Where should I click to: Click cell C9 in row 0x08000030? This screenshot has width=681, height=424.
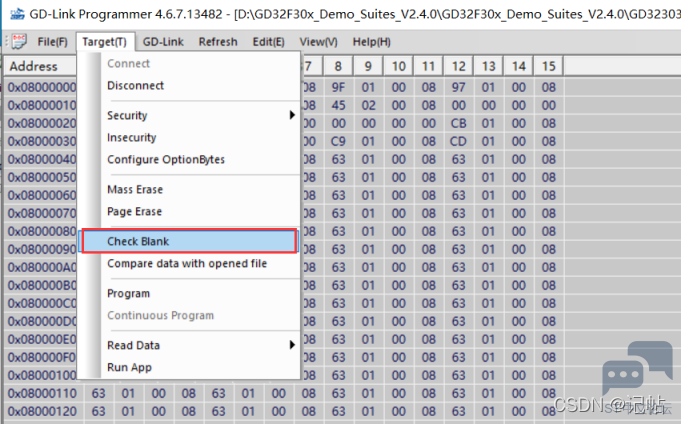click(338, 141)
